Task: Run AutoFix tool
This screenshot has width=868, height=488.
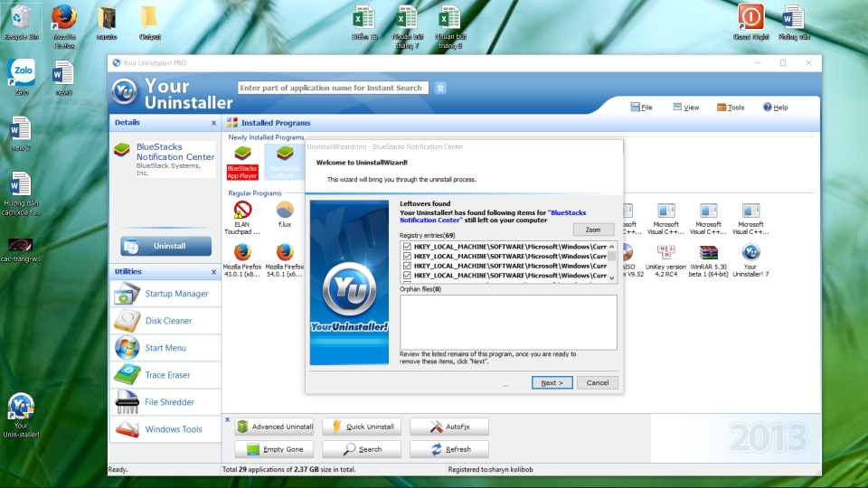Action: pos(449,427)
